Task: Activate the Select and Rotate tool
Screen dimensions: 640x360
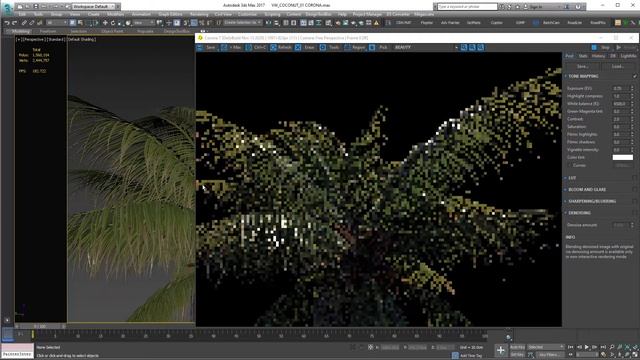Action: 113,23
